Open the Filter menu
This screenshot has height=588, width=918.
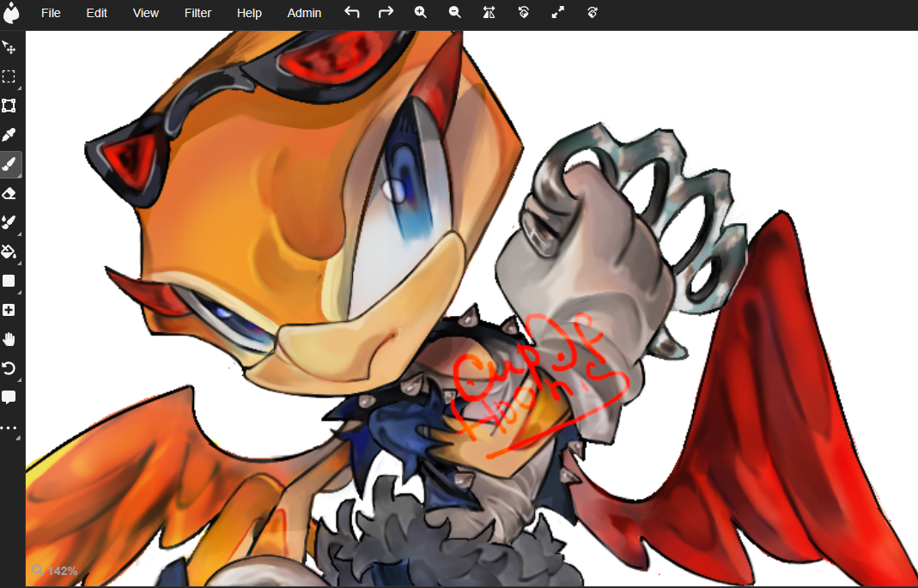(198, 13)
